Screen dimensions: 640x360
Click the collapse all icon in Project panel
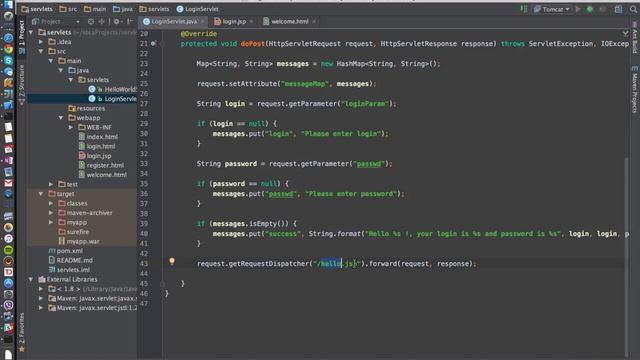click(102, 22)
